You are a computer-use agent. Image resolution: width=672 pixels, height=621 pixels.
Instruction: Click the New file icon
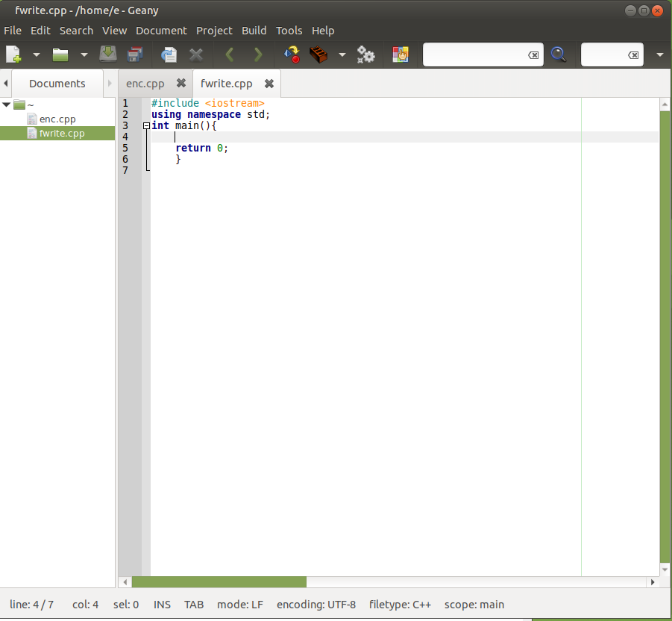[x=13, y=54]
